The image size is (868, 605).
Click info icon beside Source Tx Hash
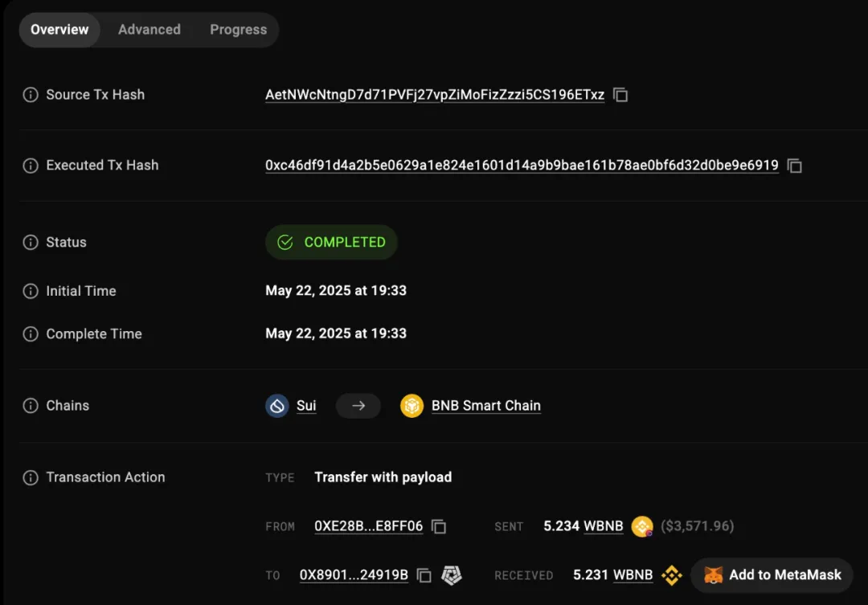click(x=31, y=95)
